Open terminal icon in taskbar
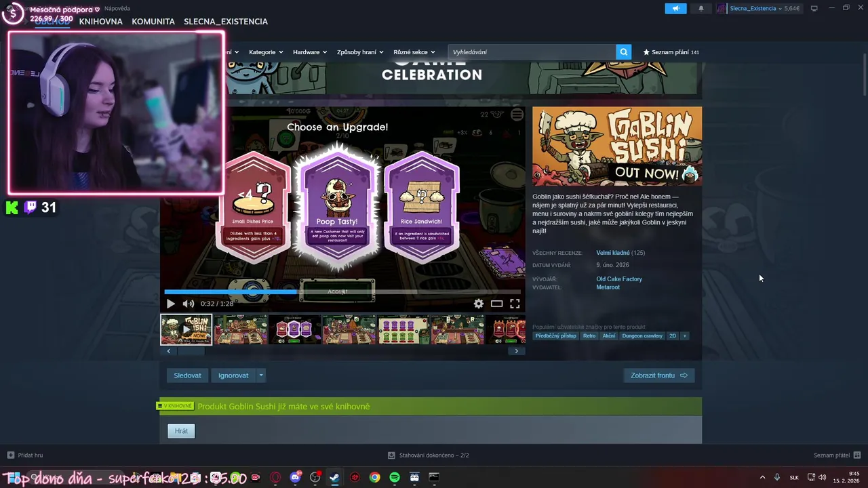This screenshot has width=868, height=488. click(x=434, y=477)
